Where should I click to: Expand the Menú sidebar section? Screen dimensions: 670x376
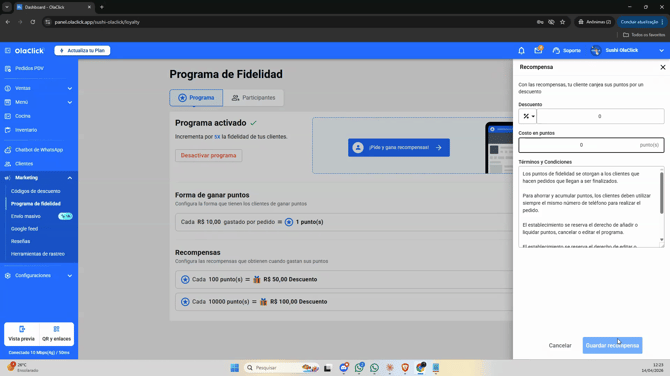[39, 102]
